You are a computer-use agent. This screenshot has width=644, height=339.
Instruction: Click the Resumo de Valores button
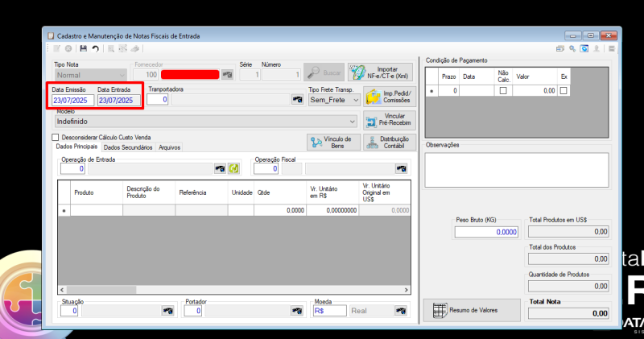coord(472,310)
